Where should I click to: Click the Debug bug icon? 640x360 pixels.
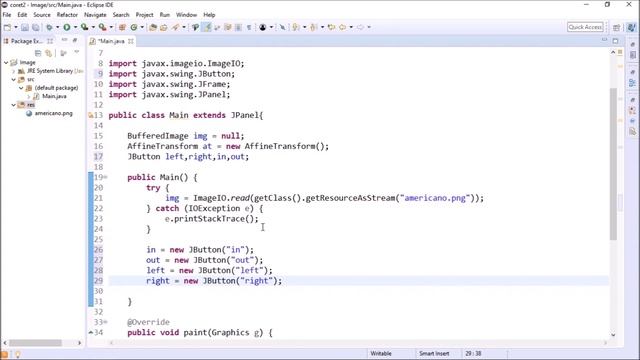49,27
